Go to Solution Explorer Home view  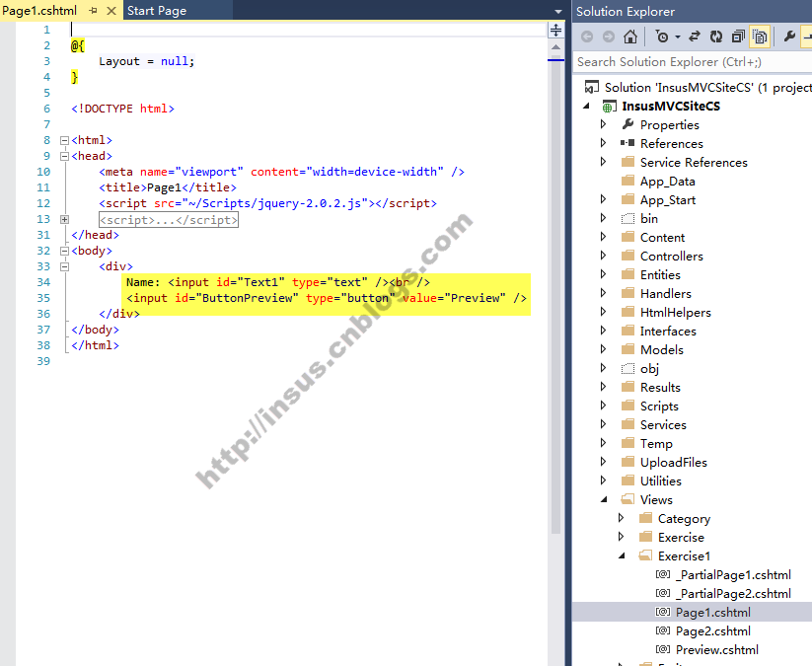coord(630,37)
